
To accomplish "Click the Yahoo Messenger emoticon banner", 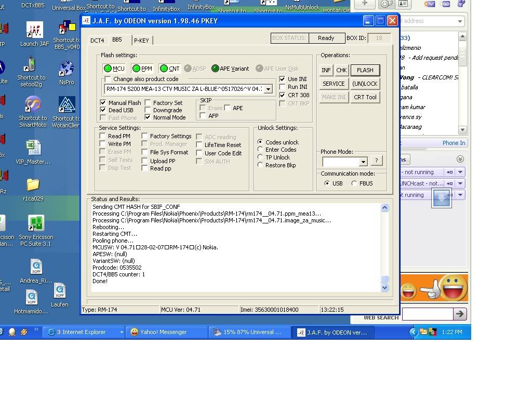I will (434, 288).
